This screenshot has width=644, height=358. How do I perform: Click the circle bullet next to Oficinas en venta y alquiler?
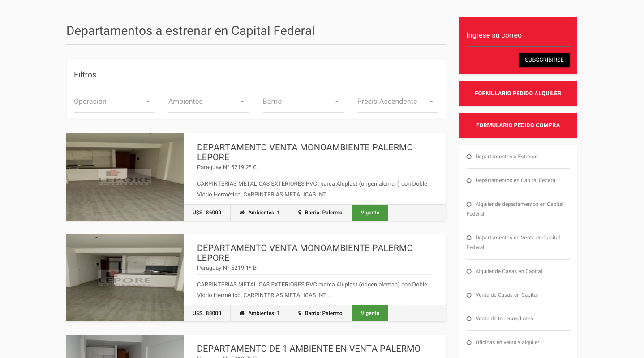click(x=469, y=342)
